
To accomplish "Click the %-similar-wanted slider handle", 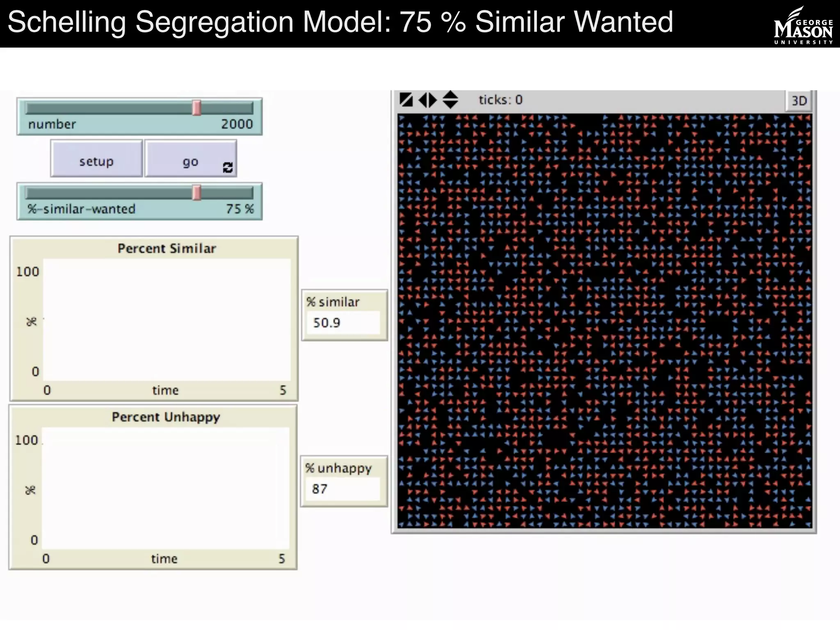I will click(x=197, y=193).
